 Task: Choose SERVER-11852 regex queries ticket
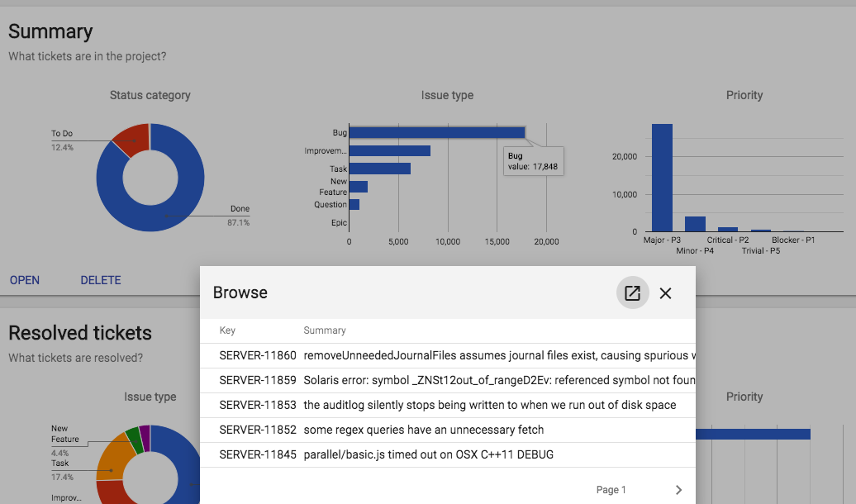pos(446,430)
